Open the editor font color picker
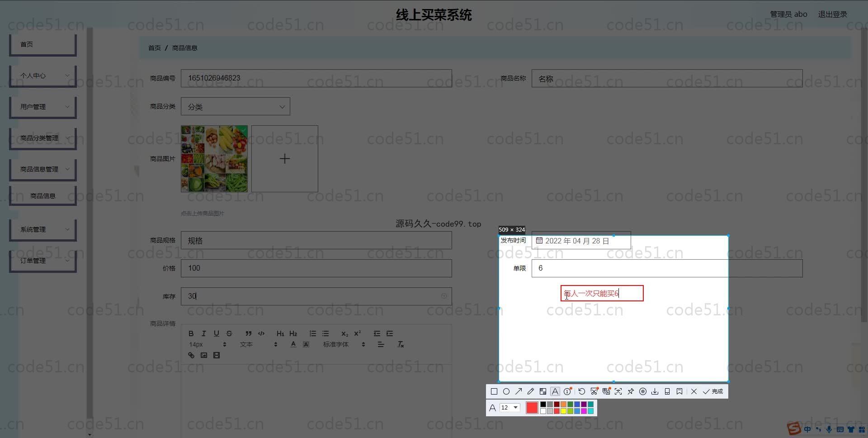This screenshot has height=438, width=868. 293,344
